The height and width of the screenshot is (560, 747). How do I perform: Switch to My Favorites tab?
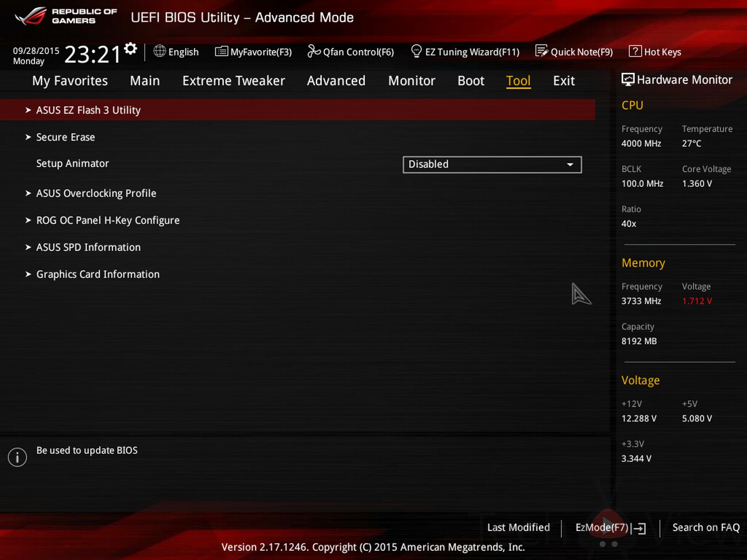[x=70, y=81]
